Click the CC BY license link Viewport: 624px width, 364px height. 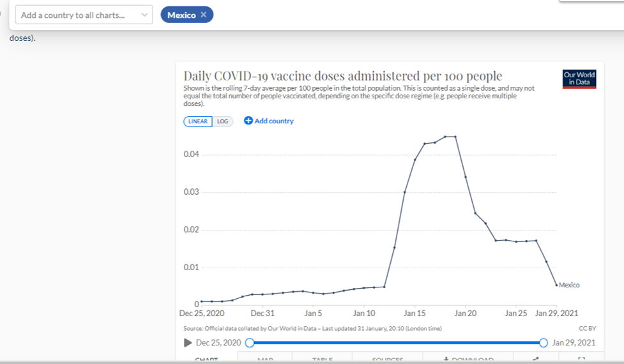click(x=587, y=328)
